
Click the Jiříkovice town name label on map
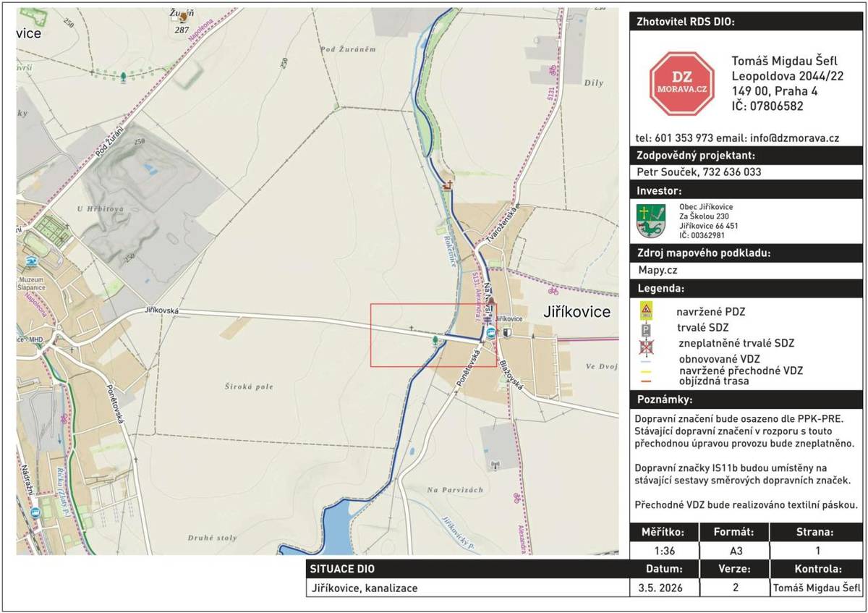pyautogui.click(x=576, y=312)
